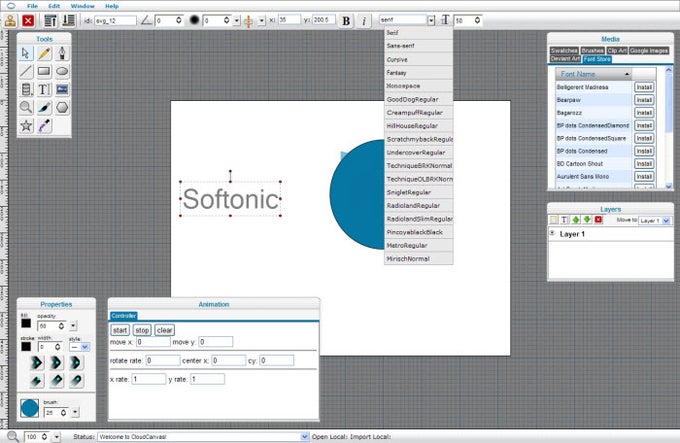
Task: Open the File menu
Action: (32, 6)
